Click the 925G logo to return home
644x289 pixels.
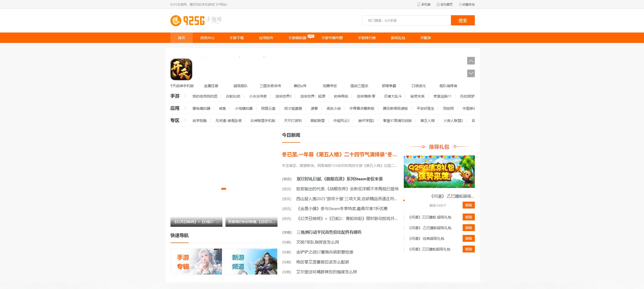coord(195,21)
